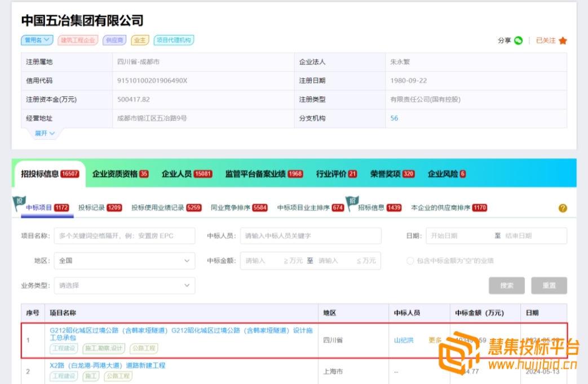Click 工程建设 tag in row 1
Image resolution: width=588 pixels, height=384 pixels.
point(64,349)
